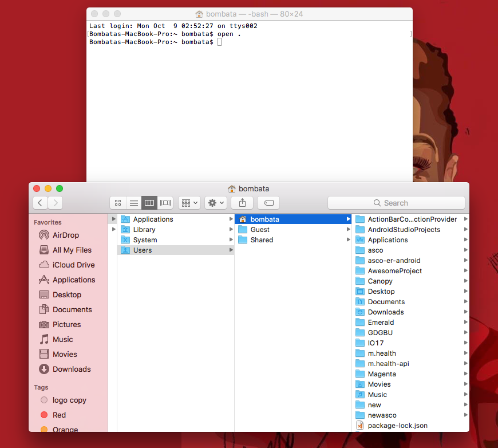This screenshot has height=448, width=498.
Task: Click inside the Finder search field
Action: (396, 202)
